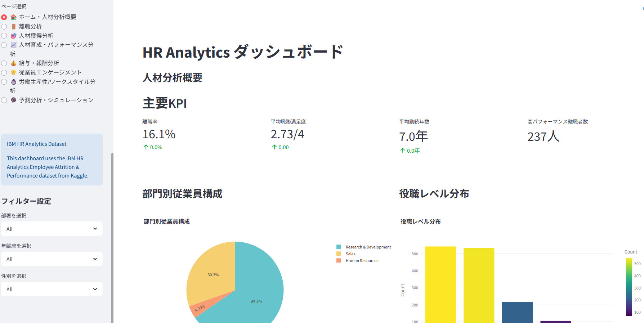
Task: Click the door icon beside 離職分析
Action: pyautogui.click(x=14, y=26)
